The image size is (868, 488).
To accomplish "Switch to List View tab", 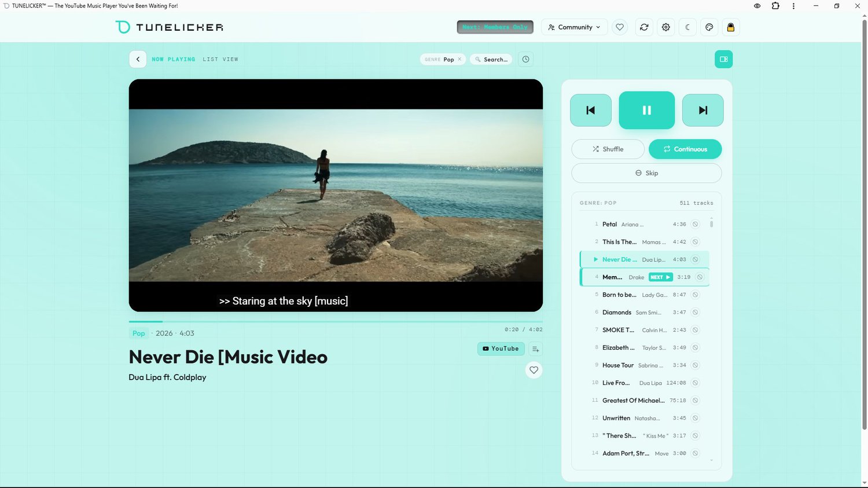I will 220,59.
